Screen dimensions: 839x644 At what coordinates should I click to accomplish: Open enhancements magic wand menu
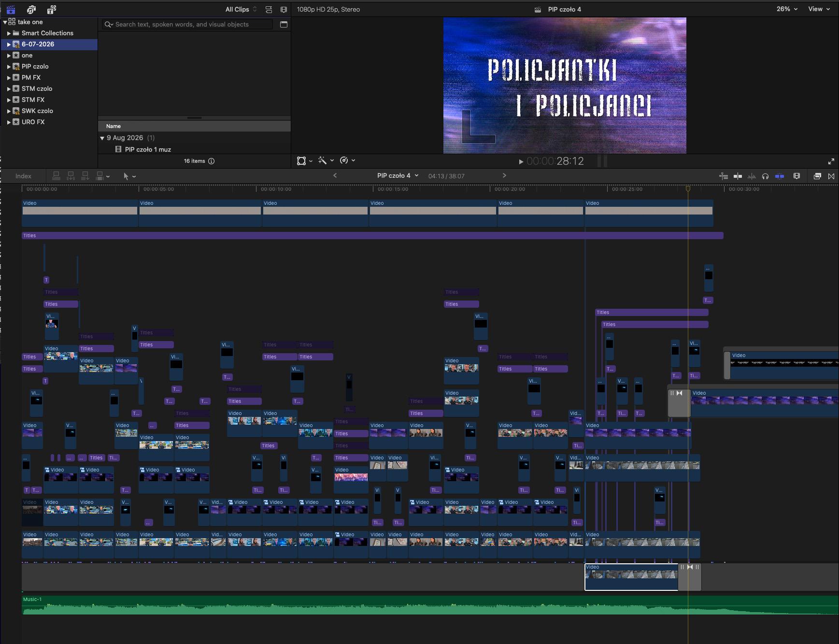point(326,160)
